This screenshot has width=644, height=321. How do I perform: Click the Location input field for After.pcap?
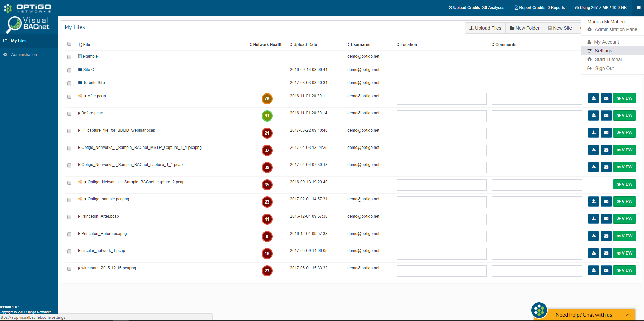click(x=441, y=99)
